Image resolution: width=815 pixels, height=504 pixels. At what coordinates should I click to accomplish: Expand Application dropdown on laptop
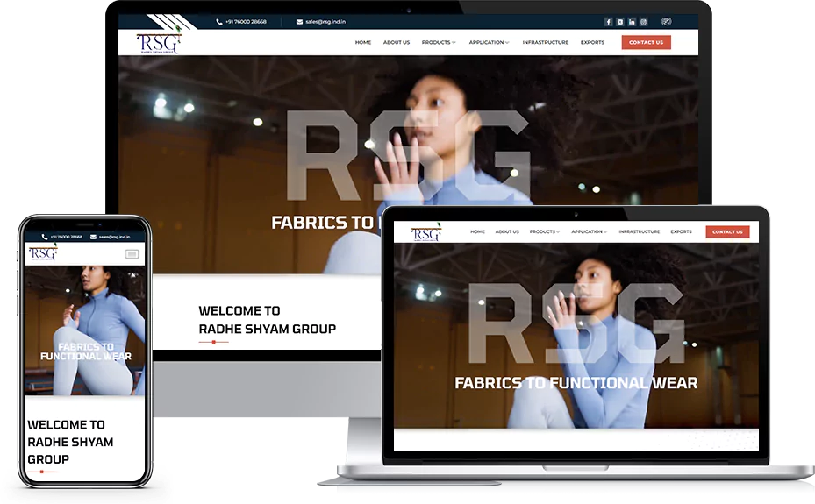[590, 232]
